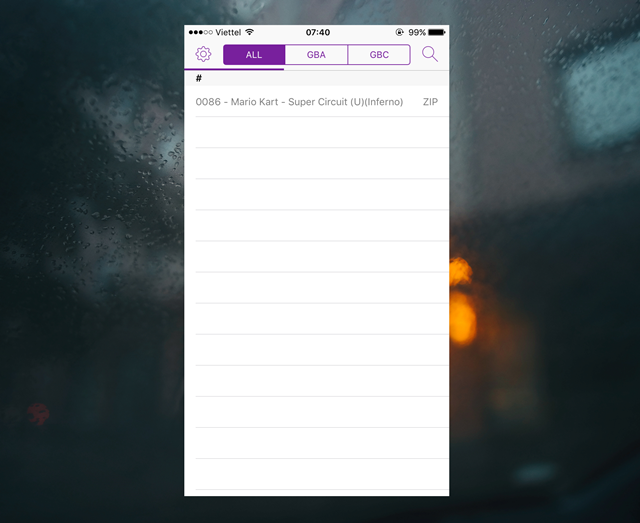Click the Wi-Fi icon in status bar
The width and height of the screenshot is (640, 523).
click(x=249, y=32)
